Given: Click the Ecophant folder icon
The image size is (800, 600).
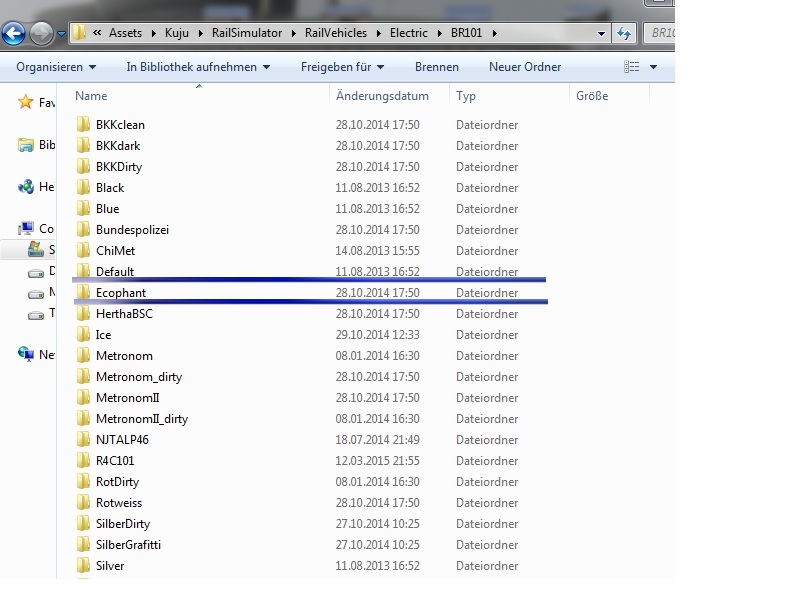Looking at the screenshot, I should click(x=83, y=292).
